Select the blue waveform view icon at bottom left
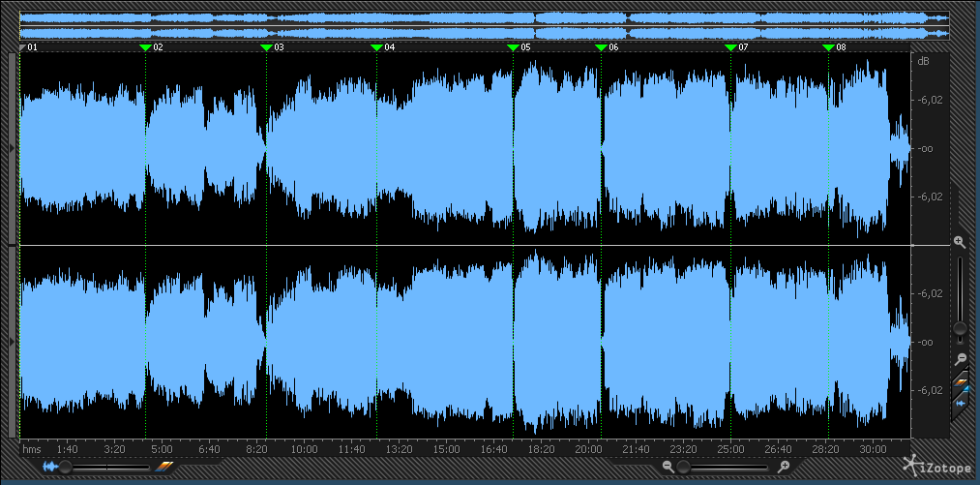980x485 pixels. click(49, 467)
